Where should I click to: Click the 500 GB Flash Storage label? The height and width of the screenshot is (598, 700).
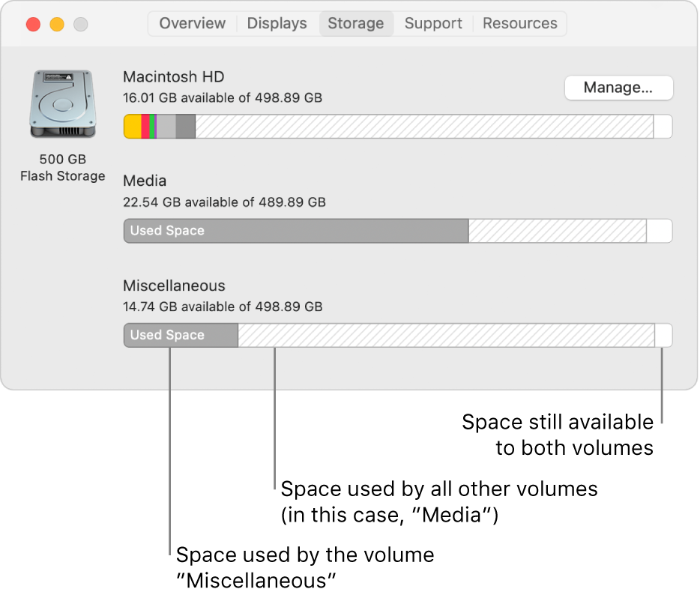[62, 168]
